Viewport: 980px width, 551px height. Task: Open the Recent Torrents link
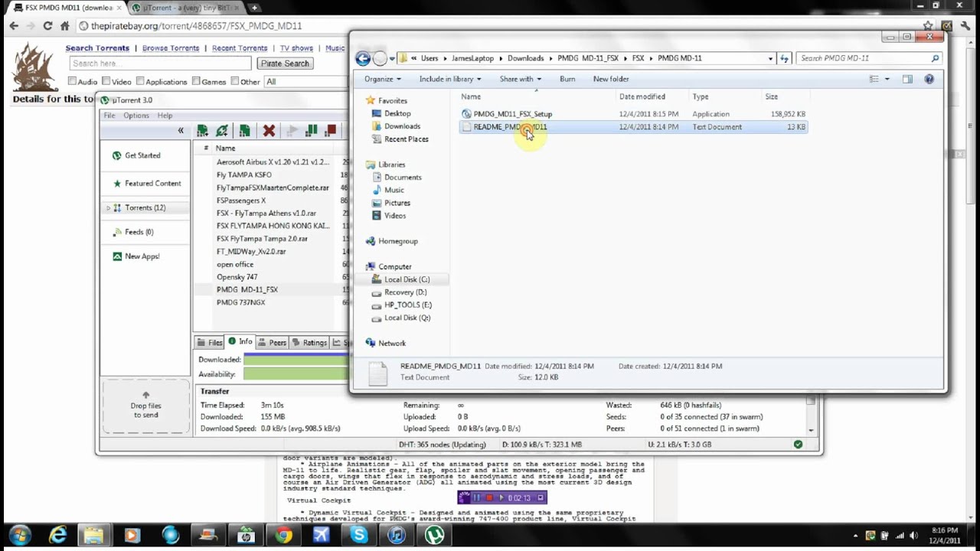[x=240, y=48]
